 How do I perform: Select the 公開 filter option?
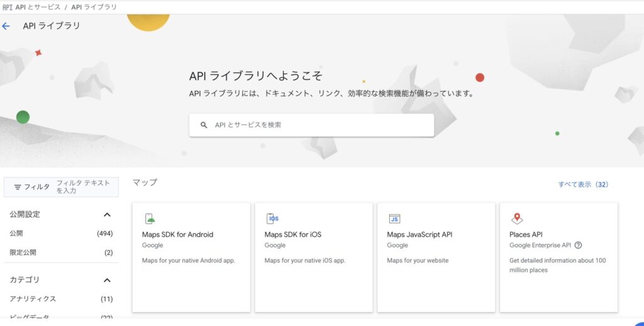point(16,233)
